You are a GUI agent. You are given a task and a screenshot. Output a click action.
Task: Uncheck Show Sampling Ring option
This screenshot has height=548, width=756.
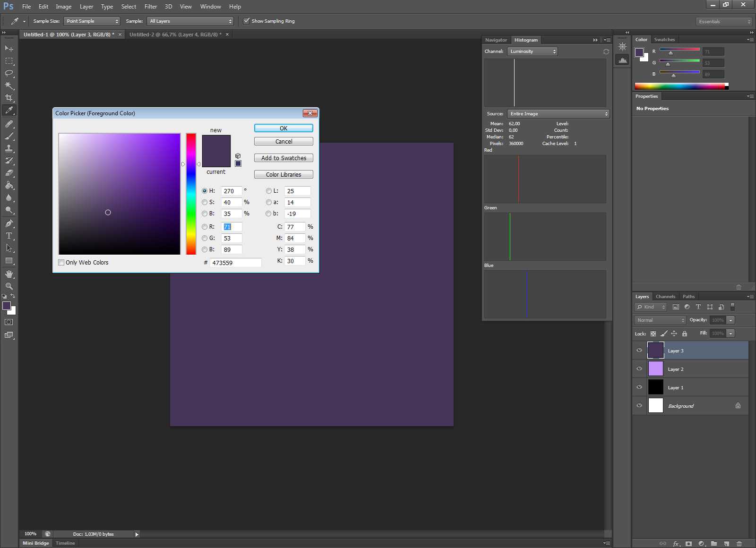[x=246, y=21]
